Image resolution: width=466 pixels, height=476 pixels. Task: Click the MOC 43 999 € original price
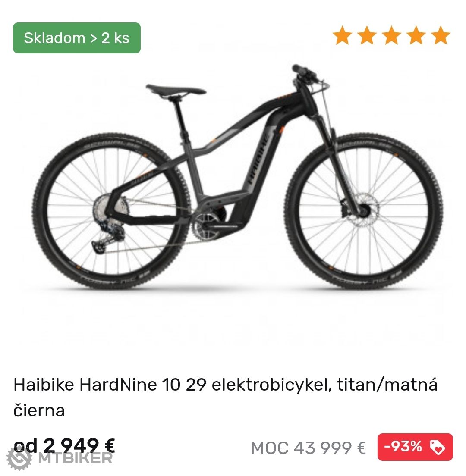[309, 448]
